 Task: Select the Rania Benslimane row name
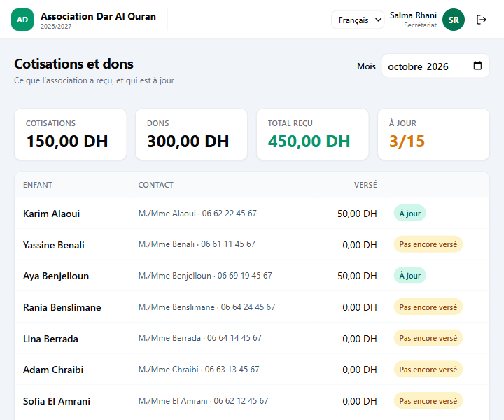tap(62, 307)
